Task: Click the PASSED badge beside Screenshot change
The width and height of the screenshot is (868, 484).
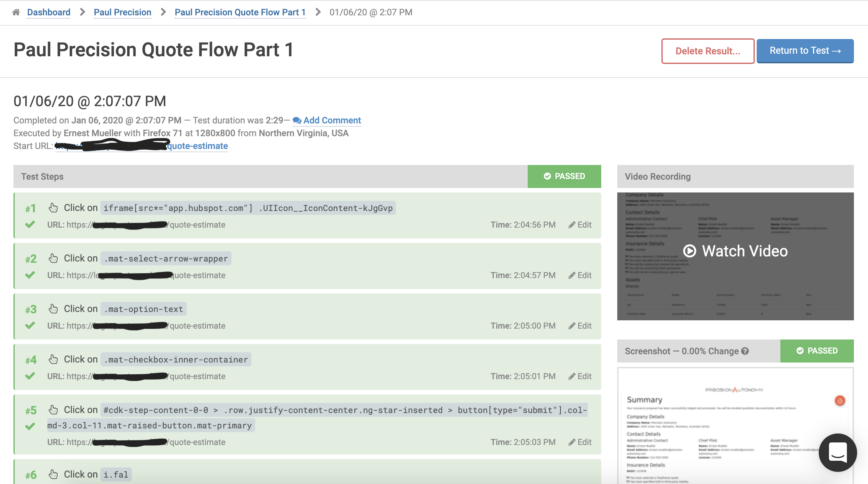Action: 817,351
